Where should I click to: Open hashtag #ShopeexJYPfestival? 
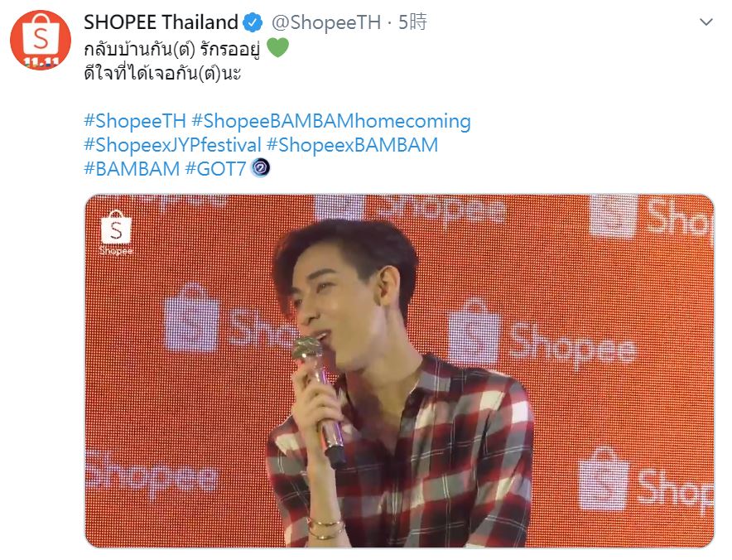(172, 145)
